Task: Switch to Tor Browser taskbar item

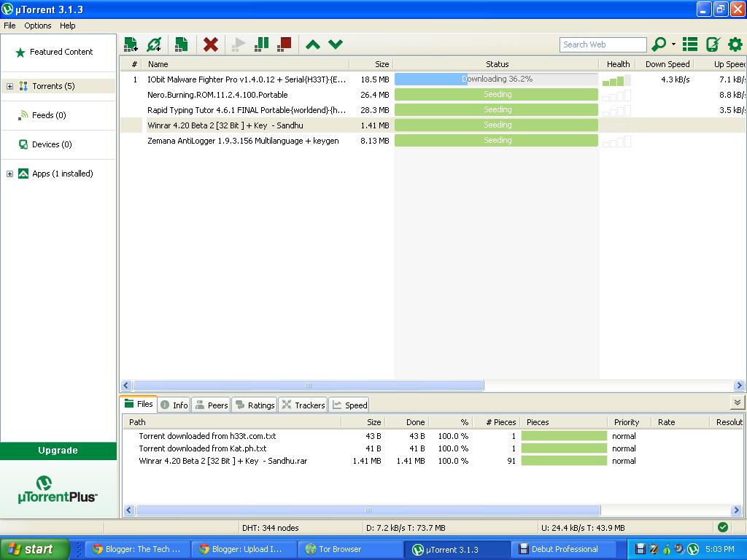Action: 350,549
